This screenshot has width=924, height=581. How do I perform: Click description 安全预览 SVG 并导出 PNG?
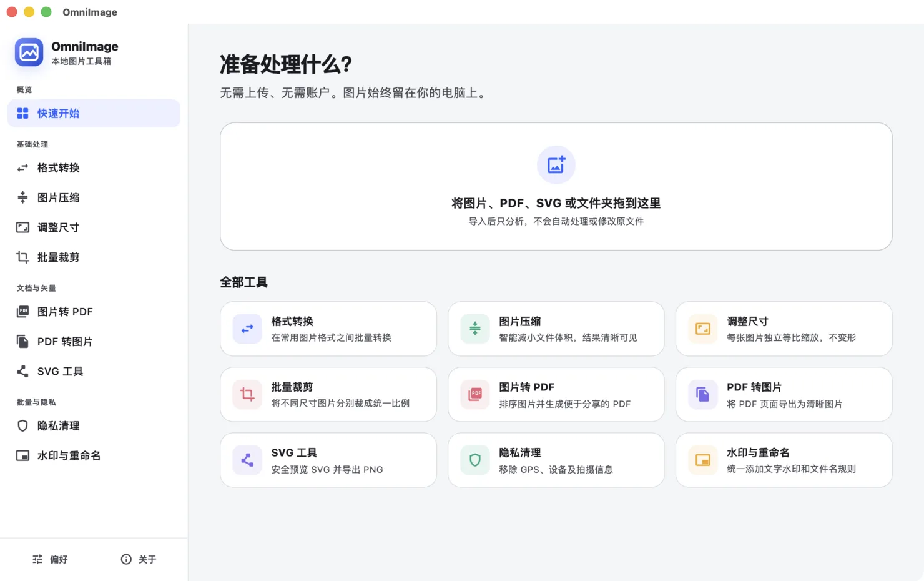[x=327, y=469]
